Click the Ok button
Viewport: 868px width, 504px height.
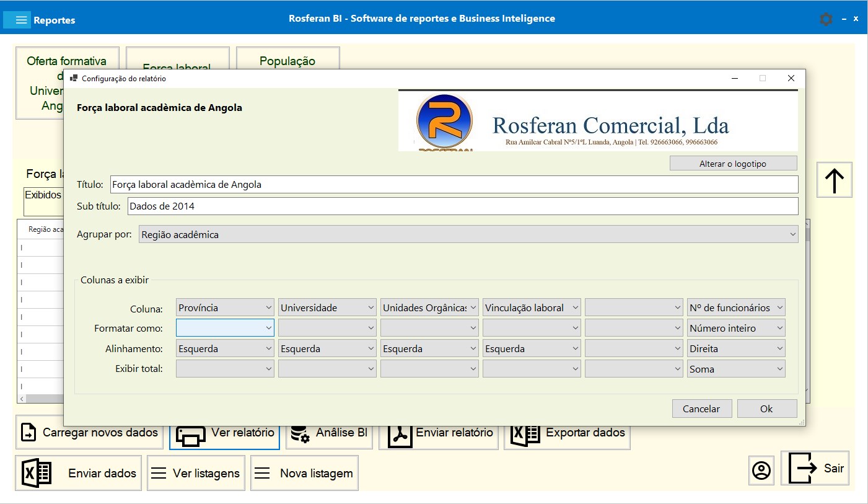coord(766,409)
